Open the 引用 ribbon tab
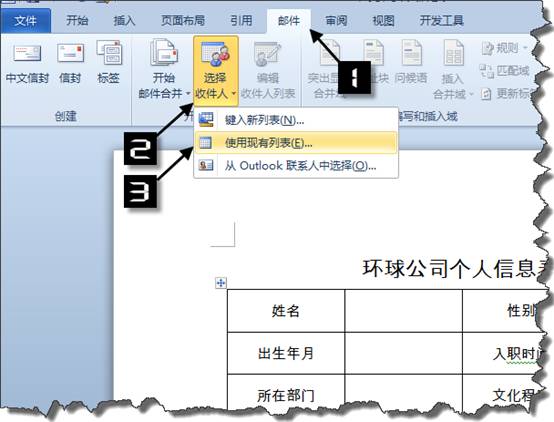This screenshot has width=554, height=422. 241,20
